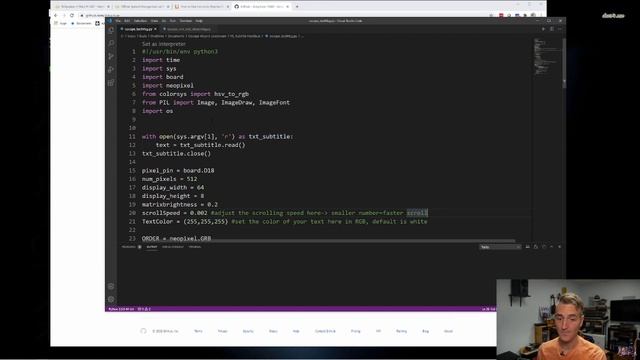Open the Accounts menu in activity bar
This screenshot has width=640, height=360.
(111, 287)
